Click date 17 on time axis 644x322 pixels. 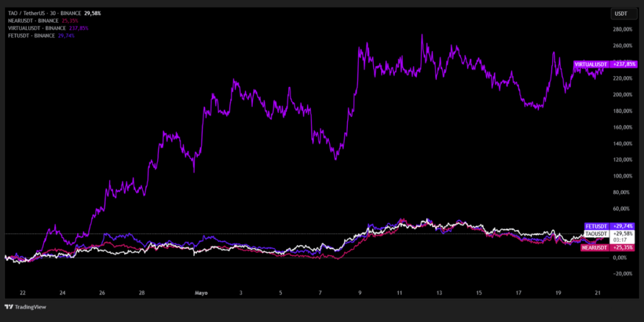518,293
